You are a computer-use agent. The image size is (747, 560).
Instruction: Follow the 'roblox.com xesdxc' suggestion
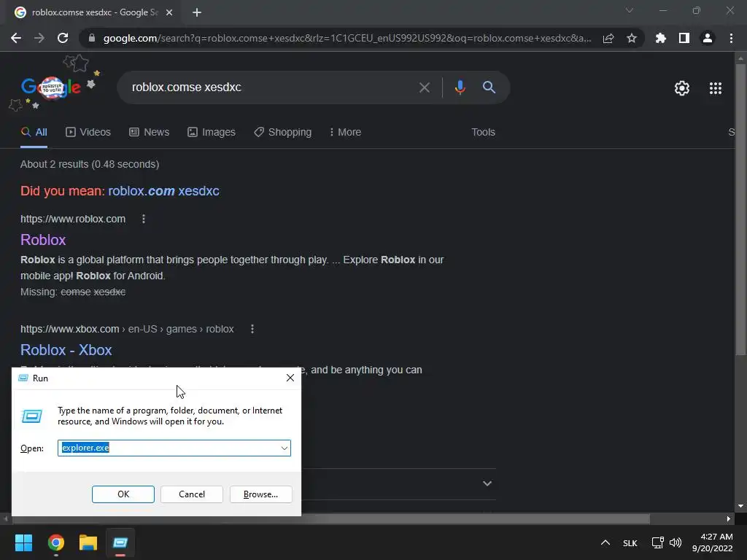(163, 191)
